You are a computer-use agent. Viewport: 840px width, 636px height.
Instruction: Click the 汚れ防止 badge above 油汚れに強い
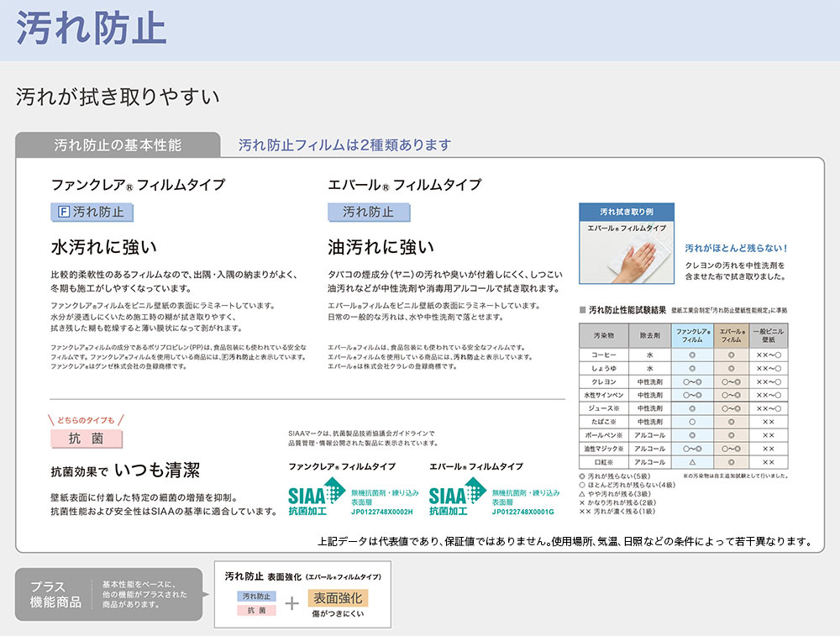369,213
